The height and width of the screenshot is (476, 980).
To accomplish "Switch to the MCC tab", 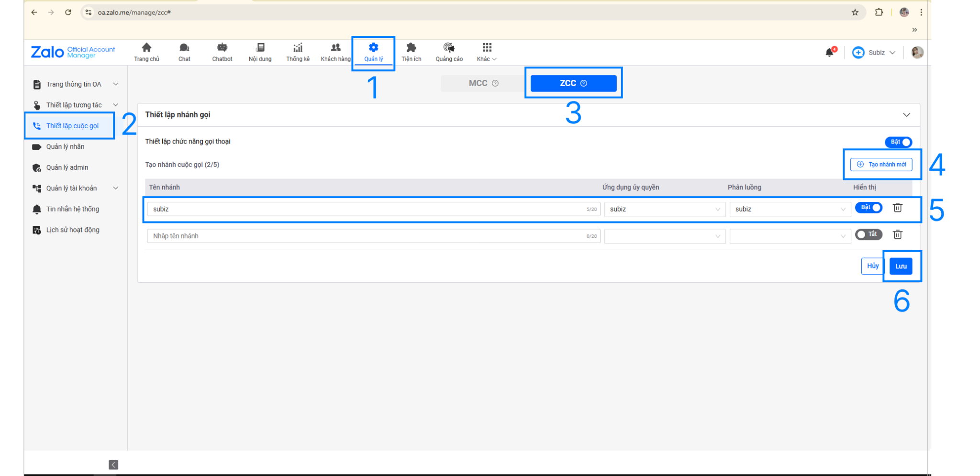I will coord(483,83).
